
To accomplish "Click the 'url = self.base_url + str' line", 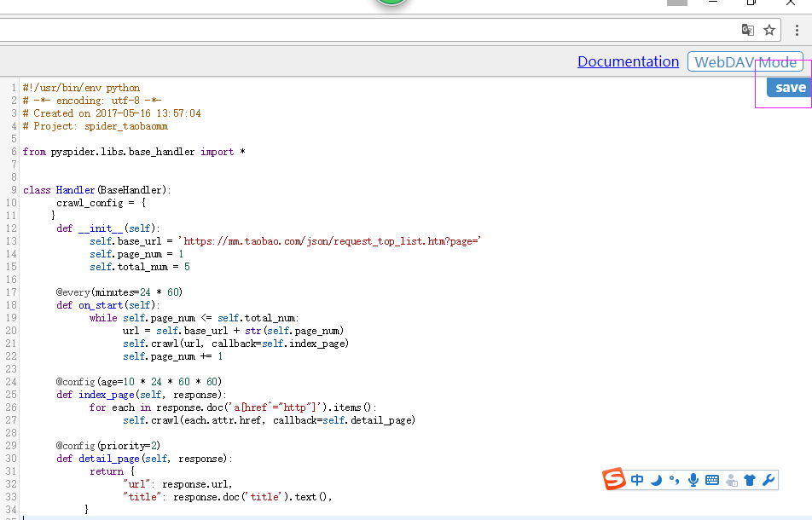I will click(234, 331).
